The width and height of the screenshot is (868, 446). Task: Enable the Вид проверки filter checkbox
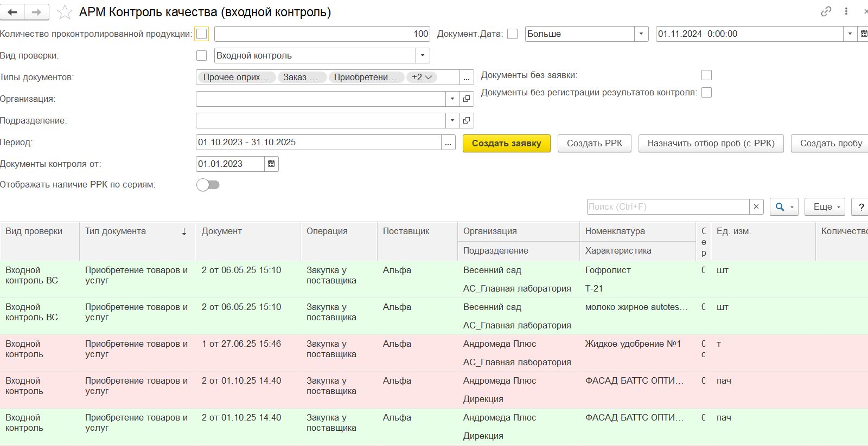point(202,56)
